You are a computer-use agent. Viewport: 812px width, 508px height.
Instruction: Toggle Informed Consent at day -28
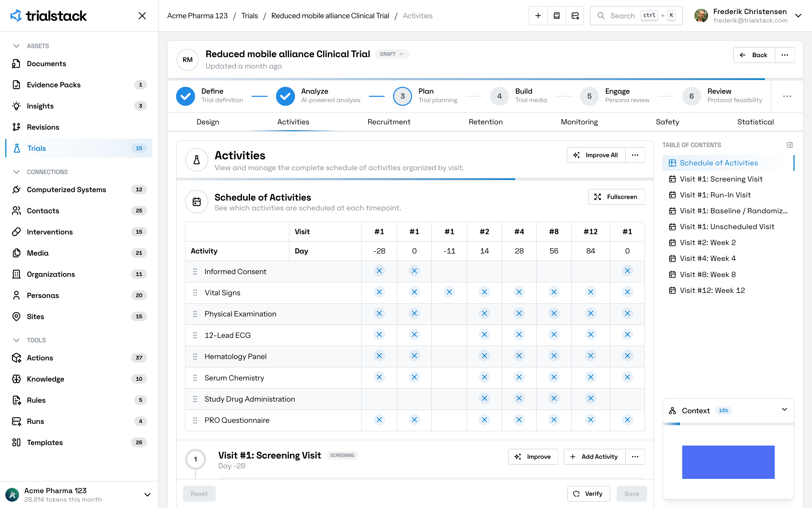point(379,271)
